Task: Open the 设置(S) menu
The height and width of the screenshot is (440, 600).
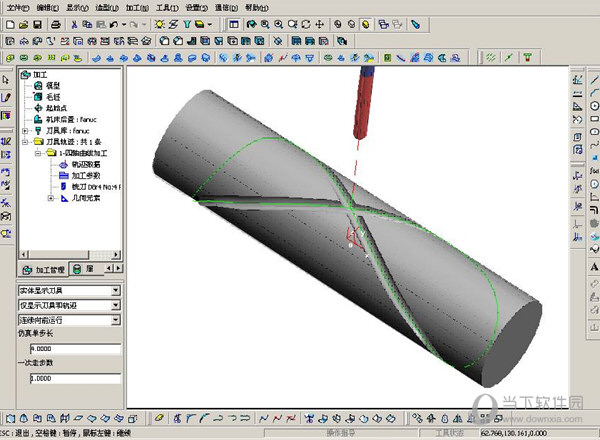Action: pos(197,7)
